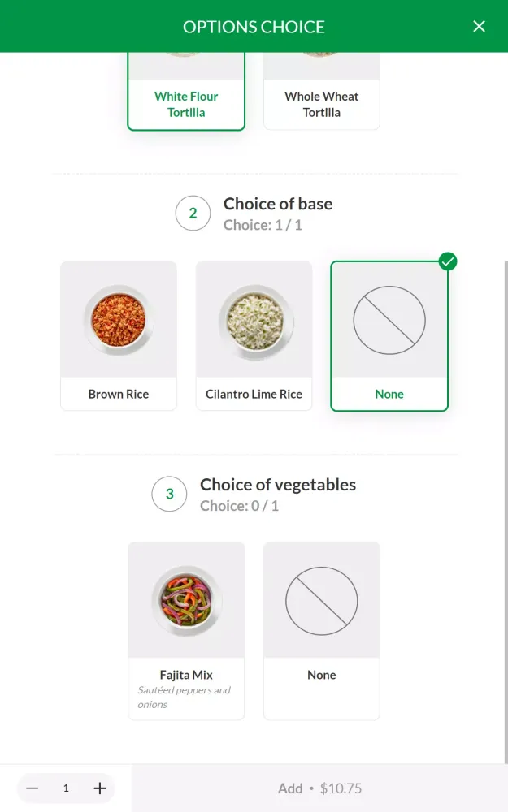
Task: Toggle the green checkmark on None base
Action: (x=448, y=261)
